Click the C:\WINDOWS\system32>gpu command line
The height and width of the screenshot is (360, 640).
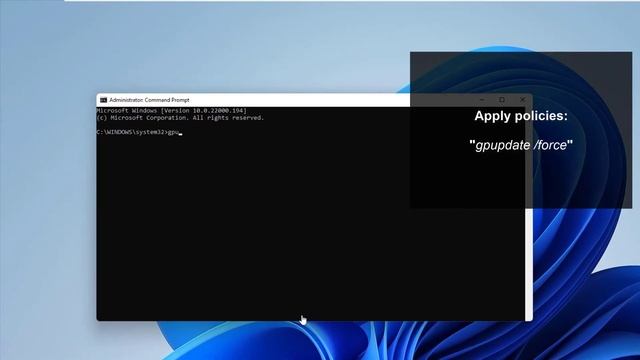pos(139,132)
